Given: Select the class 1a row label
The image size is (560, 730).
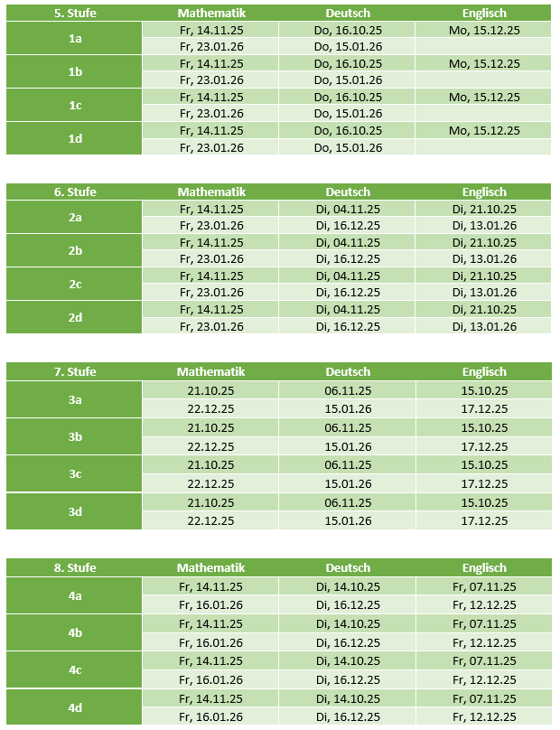Looking at the screenshot, I should coord(75,39).
